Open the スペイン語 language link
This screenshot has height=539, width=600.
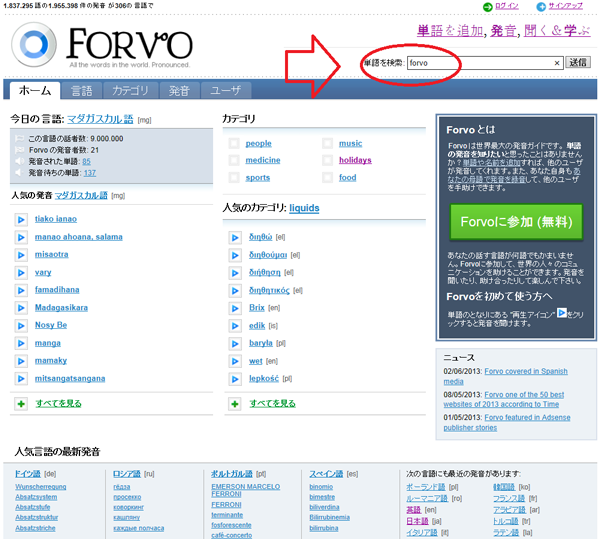click(326, 474)
